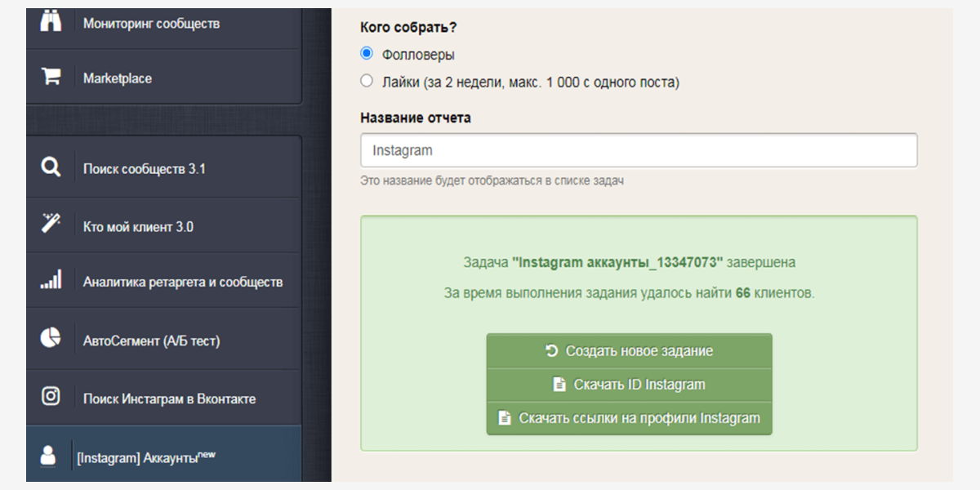The image size is (980, 490).
Task: Click the hint text about список задач
Action: coord(492,180)
